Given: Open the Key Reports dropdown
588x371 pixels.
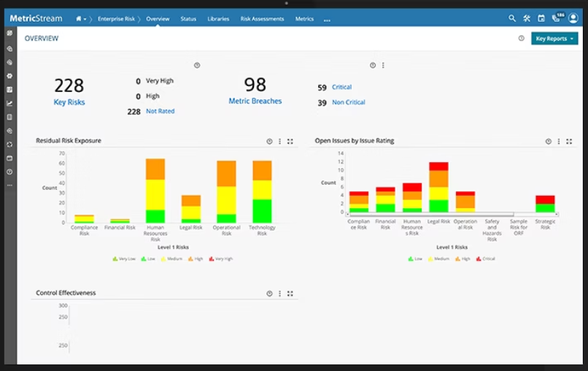Looking at the screenshot, I should [554, 39].
